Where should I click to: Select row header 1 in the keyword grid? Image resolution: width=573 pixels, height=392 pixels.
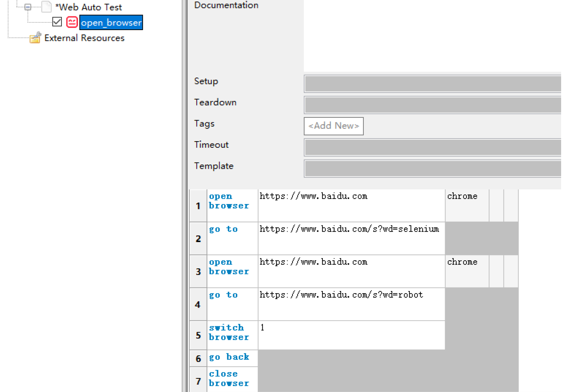(198, 205)
